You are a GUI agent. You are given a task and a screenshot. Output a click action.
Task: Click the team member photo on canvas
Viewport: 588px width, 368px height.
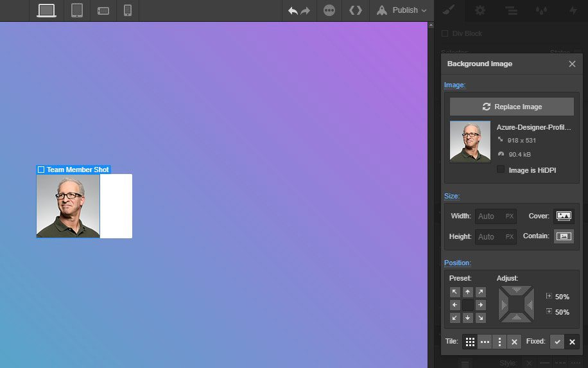(68, 206)
